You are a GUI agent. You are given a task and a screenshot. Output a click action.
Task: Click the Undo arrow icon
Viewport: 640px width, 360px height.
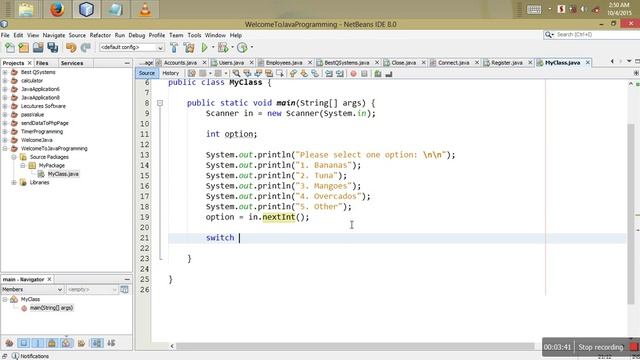[71, 48]
